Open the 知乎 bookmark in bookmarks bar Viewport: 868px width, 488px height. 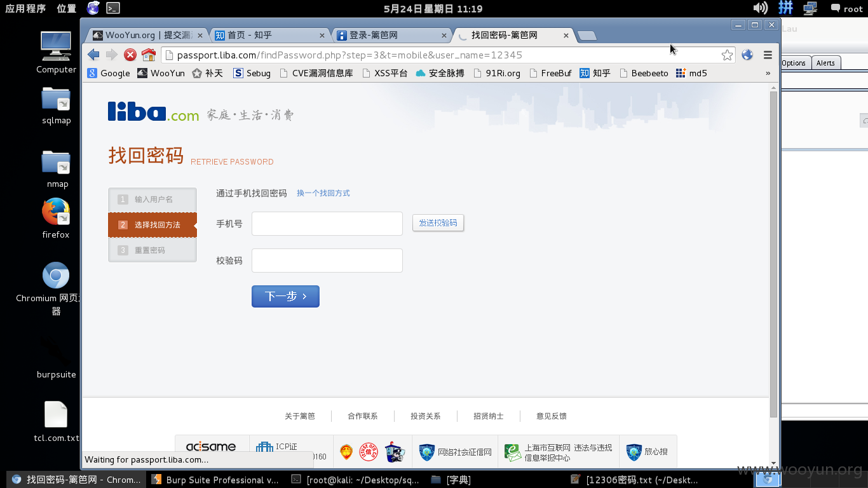point(595,73)
